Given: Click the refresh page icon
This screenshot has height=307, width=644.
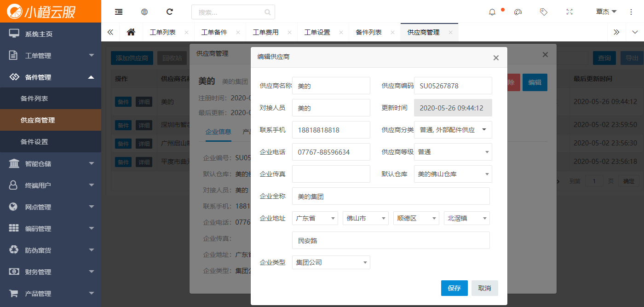Looking at the screenshot, I should 170,12.
